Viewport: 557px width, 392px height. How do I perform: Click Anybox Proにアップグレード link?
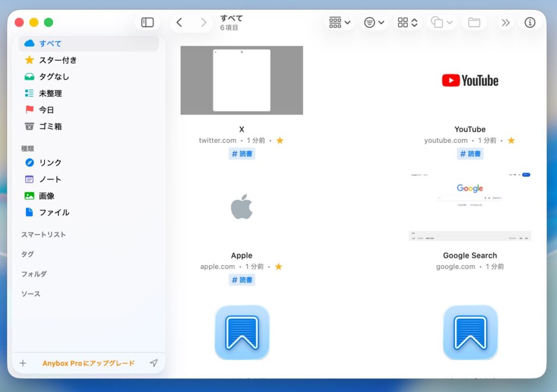(x=88, y=363)
